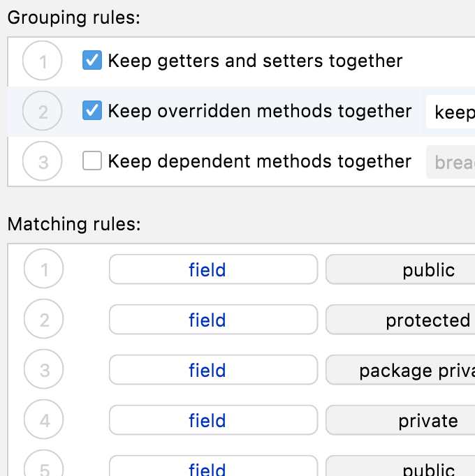475x476 pixels.
Task: Click grouping rule number 1 circle
Action: (x=43, y=61)
